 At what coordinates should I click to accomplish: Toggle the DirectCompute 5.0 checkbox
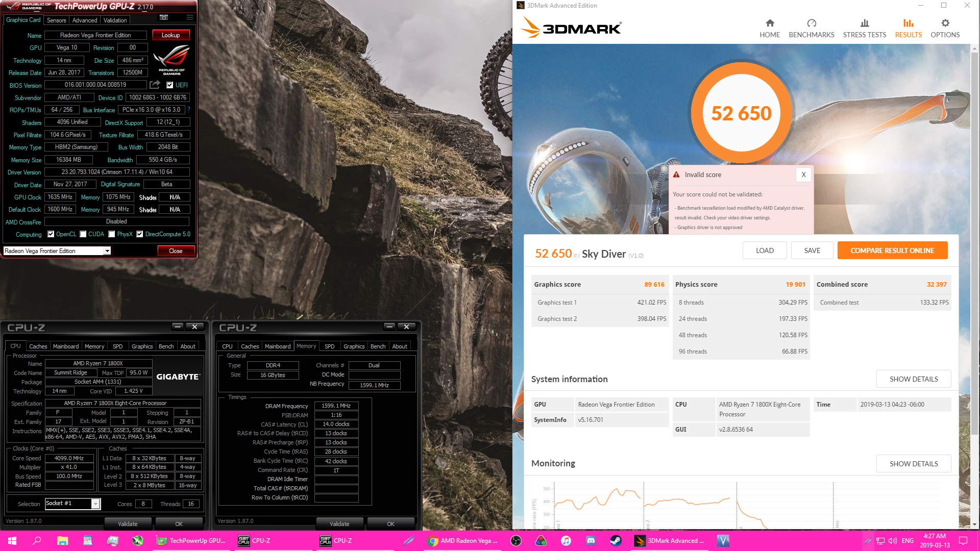pyautogui.click(x=139, y=234)
